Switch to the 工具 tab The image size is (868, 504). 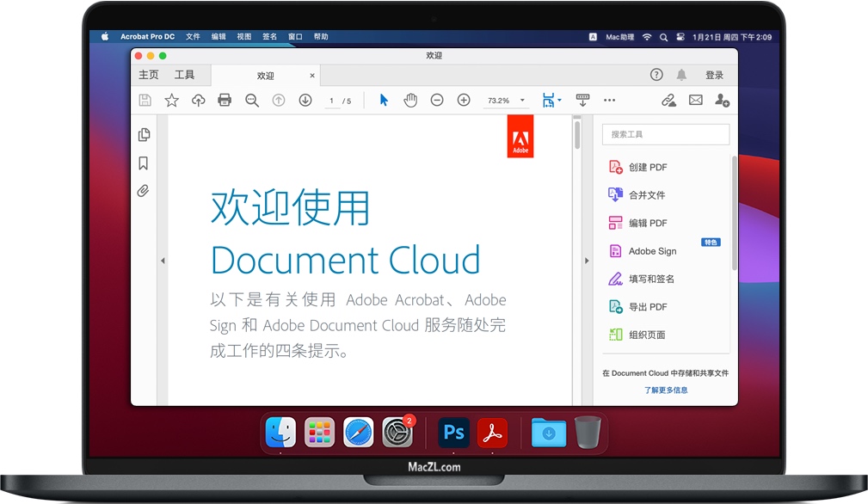tap(184, 76)
